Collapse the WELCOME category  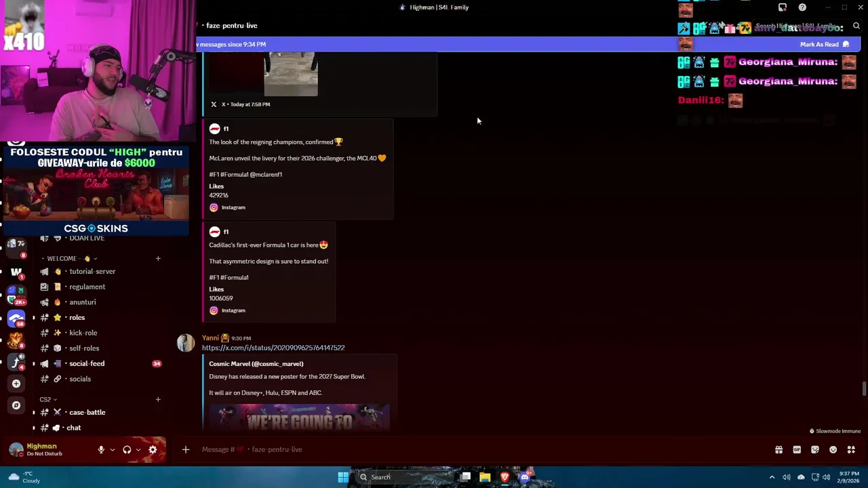[71, 258]
